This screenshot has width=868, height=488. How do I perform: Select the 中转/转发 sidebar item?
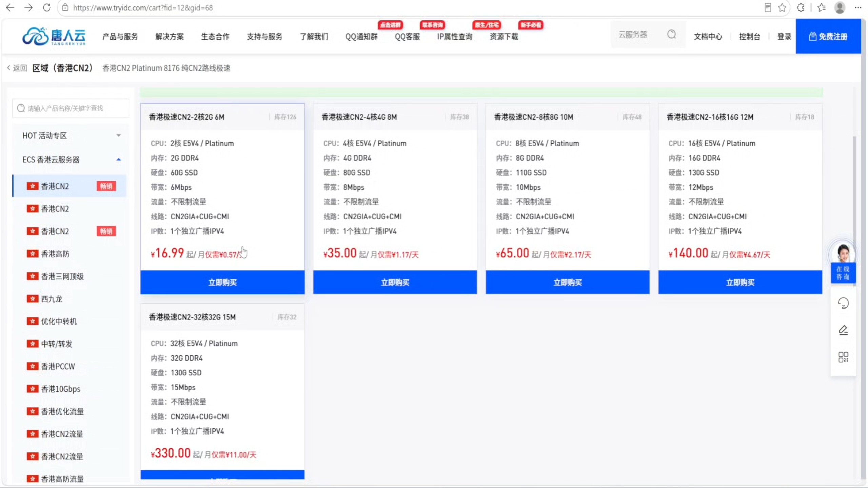tap(70, 344)
